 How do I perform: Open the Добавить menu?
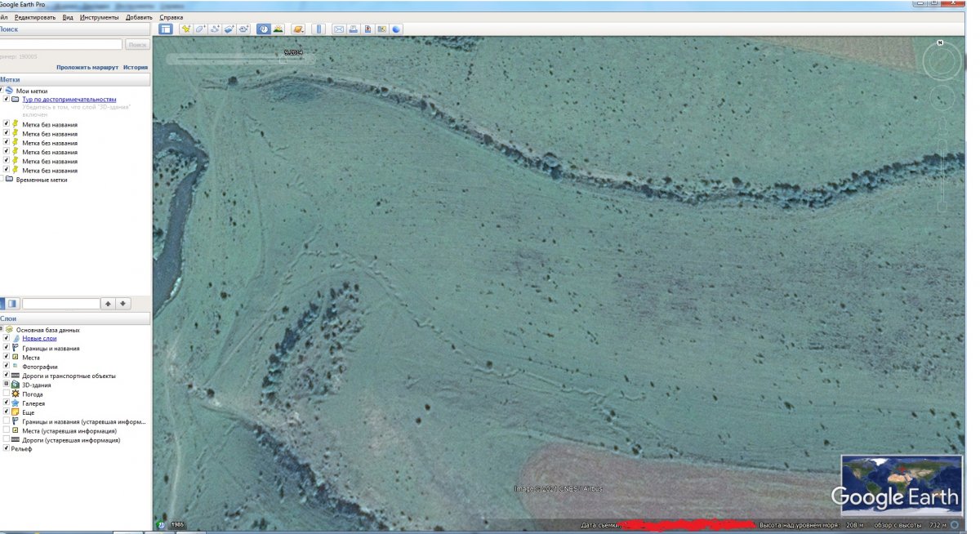click(x=139, y=17)
